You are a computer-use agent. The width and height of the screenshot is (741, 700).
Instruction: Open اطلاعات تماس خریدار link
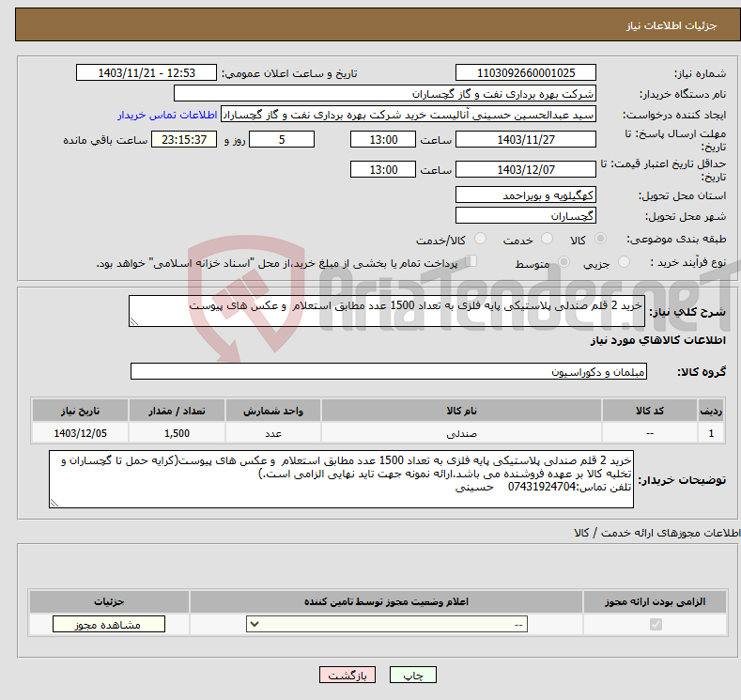167,115
